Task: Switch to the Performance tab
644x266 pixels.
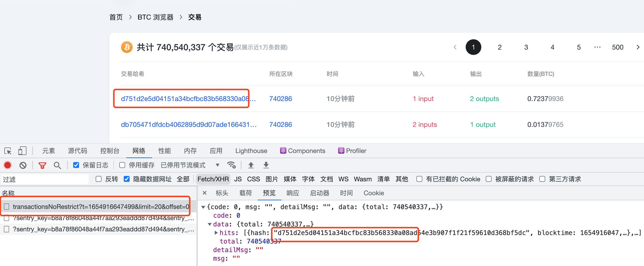Action: [x=164, y=151]
